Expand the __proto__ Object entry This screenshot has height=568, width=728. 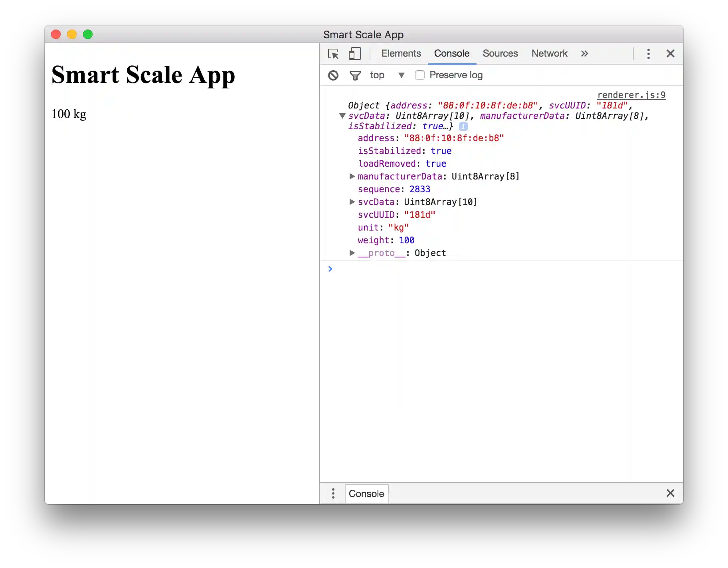coord(352,253)
